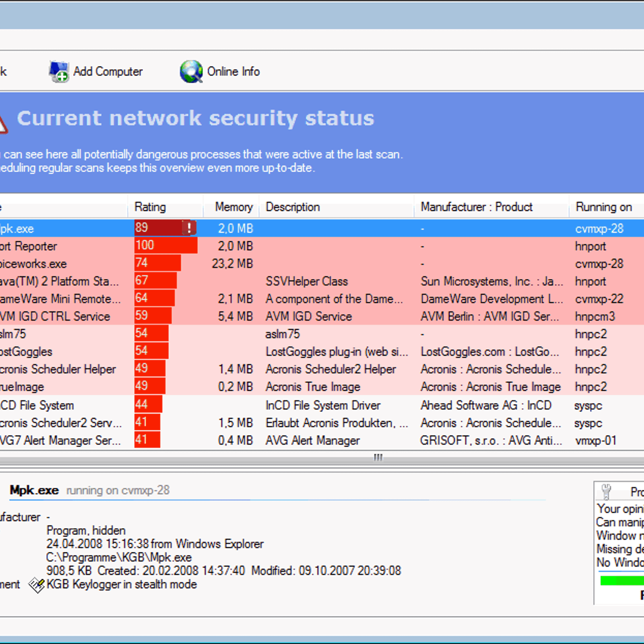Click the vmxp-01 computer name
Image resolution: width=644 pixels, height=644 pixels.
click(596, 441)
